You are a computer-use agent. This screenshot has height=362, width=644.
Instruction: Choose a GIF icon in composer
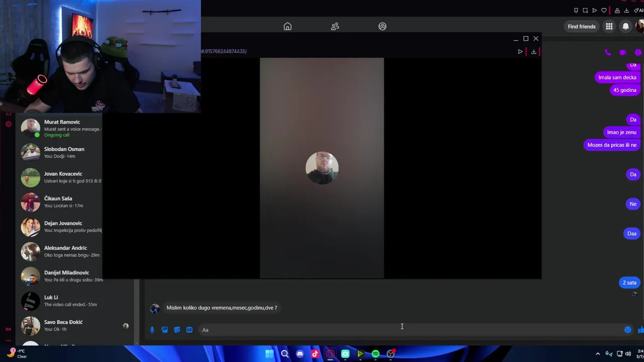coord(189,330)
